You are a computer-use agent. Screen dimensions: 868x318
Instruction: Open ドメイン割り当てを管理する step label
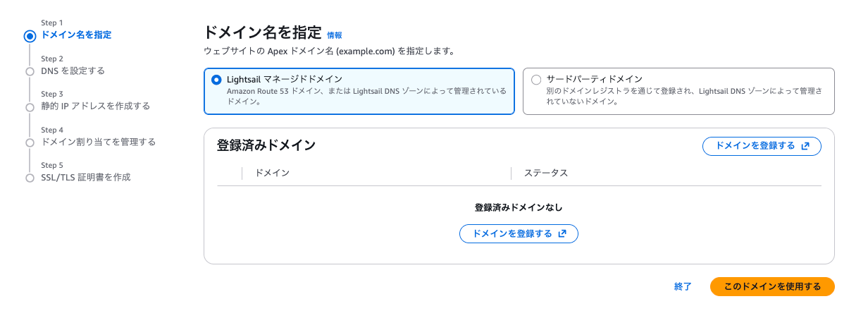point(98,142)
